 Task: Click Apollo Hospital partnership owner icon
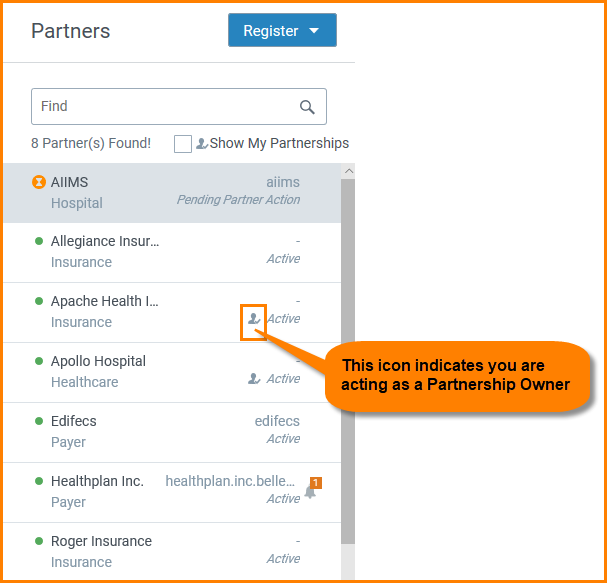point(254,379)
